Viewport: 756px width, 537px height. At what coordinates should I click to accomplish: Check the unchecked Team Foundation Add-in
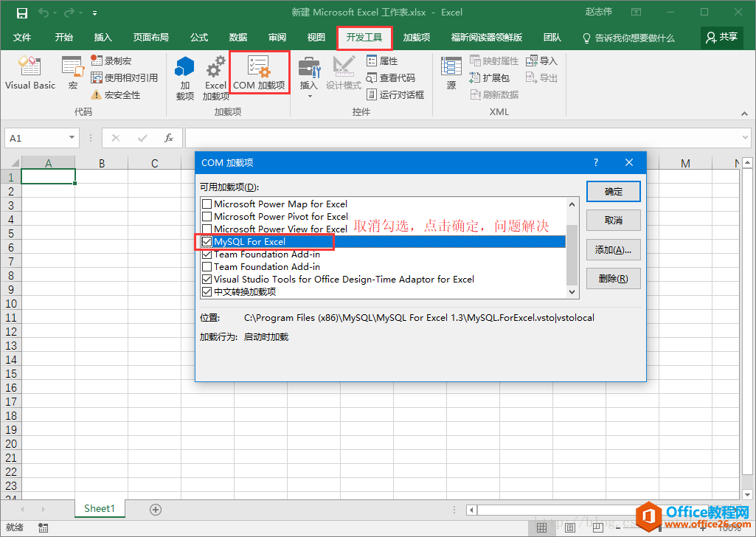207,266
